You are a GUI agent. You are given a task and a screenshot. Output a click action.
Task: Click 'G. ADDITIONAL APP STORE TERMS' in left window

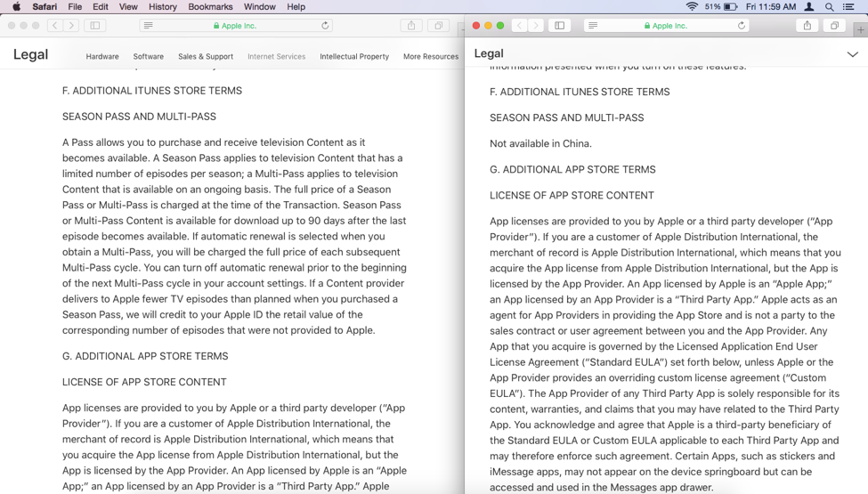[x=145, y=356]
